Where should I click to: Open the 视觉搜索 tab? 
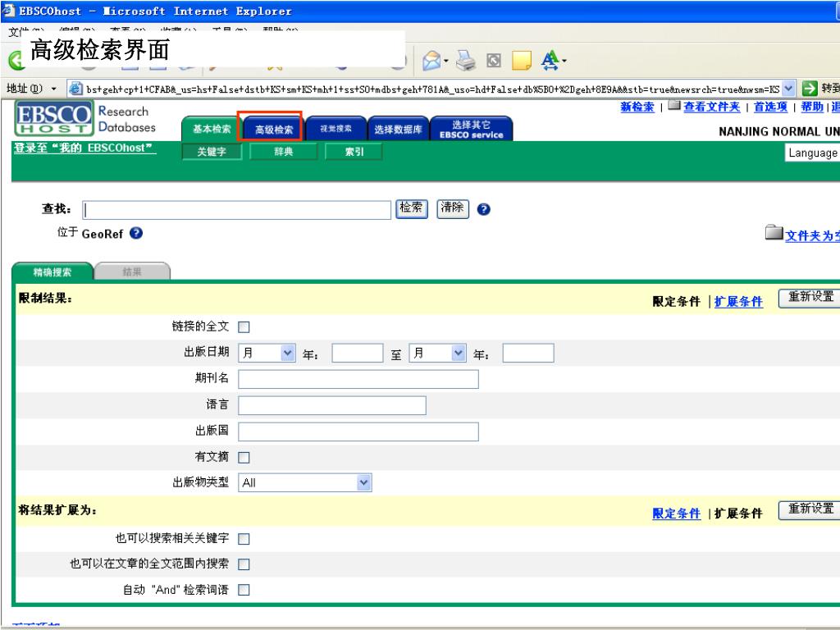point(336,129)
